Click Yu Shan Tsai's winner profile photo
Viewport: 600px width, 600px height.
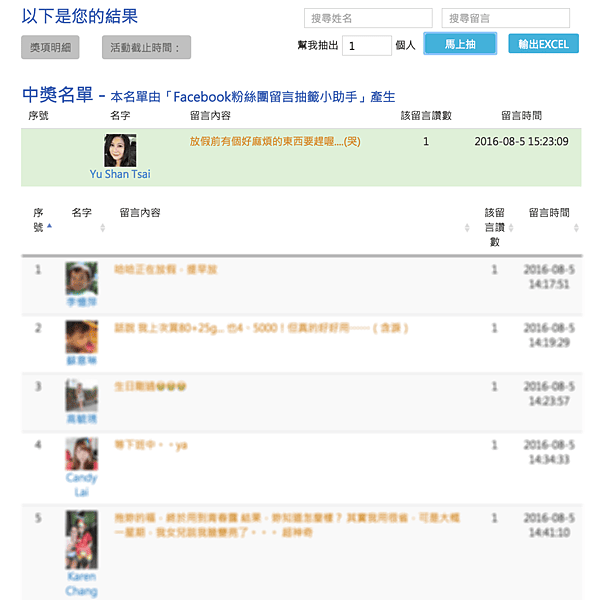pos(120,150)
